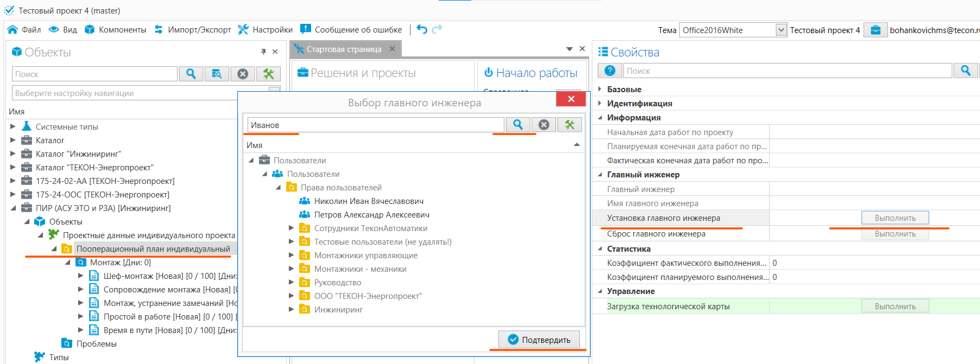This screenshot has width=980, height=364.
Task: Click the help question mark in Properties
Action: [x=610, y=71]
